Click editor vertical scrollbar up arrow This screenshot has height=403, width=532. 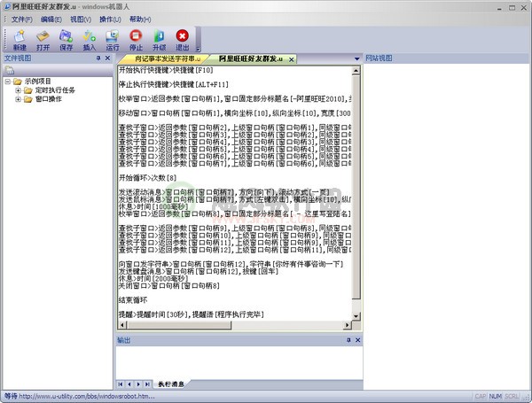tap(356, 71)
